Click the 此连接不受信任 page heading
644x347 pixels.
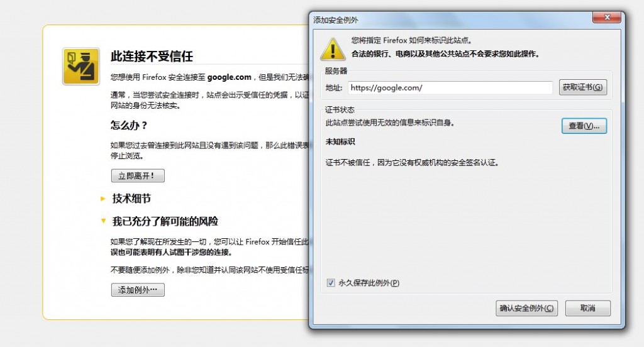(x=152, y=57)
